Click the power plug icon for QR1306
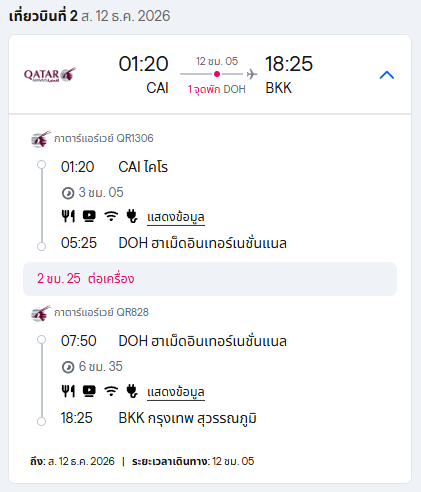Screen dimensions: 421x492 [132, 216]
